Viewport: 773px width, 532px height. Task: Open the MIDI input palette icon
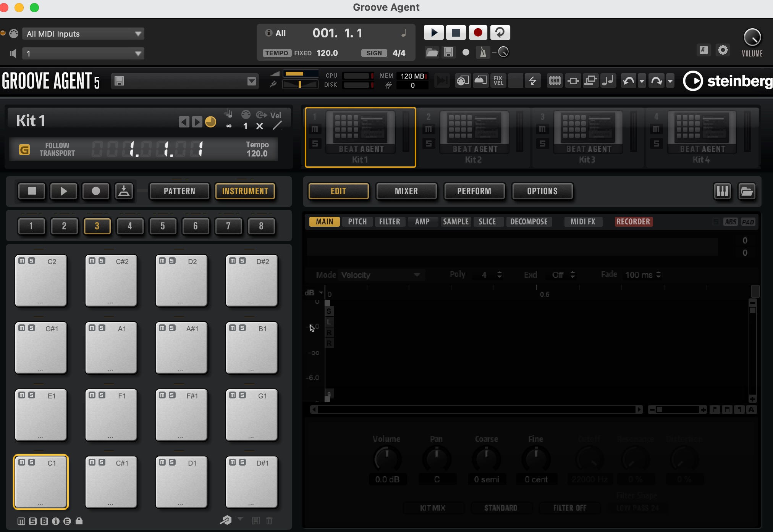click(14, 34)
